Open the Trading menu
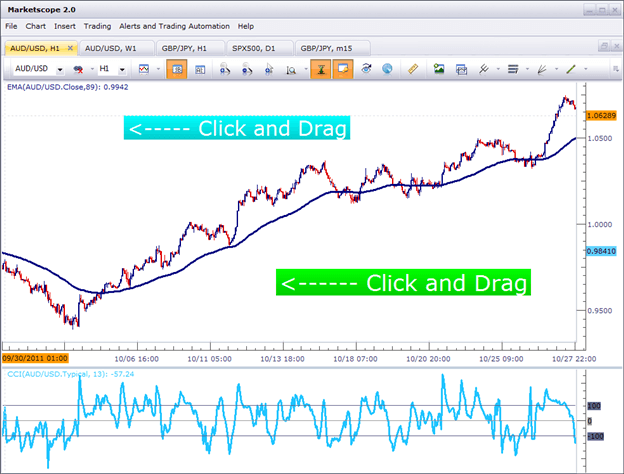Viewport: 624px width, 474px height. [98, 25]
